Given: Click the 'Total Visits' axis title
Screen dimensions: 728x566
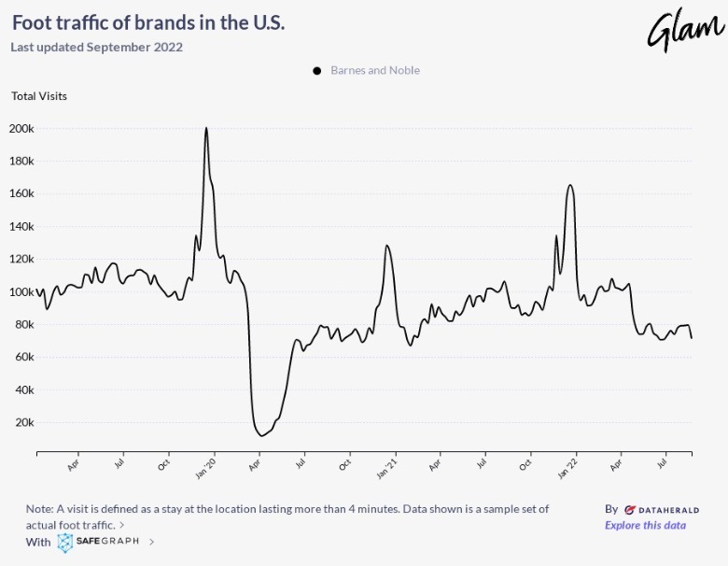Looking at the screenshot, I should (39, 96).
